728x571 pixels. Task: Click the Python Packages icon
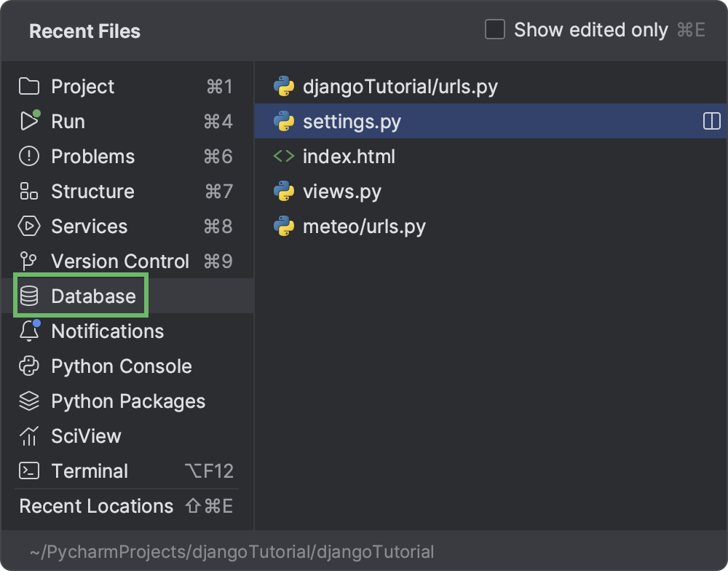[x=28, y=401]
